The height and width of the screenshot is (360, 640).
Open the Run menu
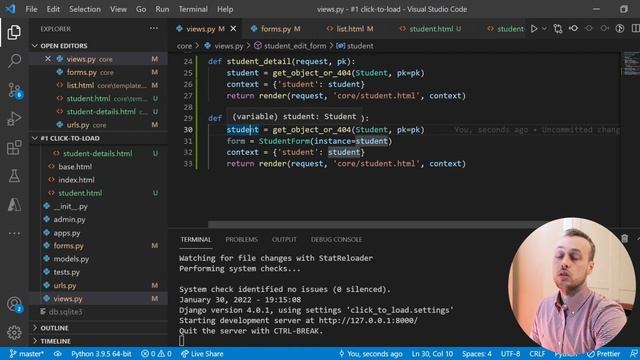[x=162, y=9]
